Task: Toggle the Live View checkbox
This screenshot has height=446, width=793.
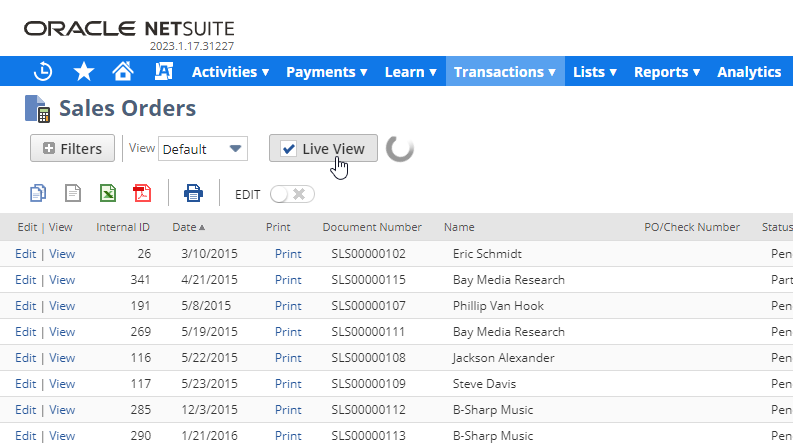Action: pyautogui.click(x=288, y=149)
